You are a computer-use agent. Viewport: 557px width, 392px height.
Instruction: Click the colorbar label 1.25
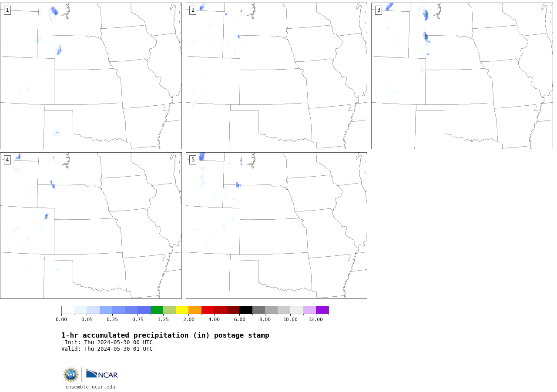point(163,320)
